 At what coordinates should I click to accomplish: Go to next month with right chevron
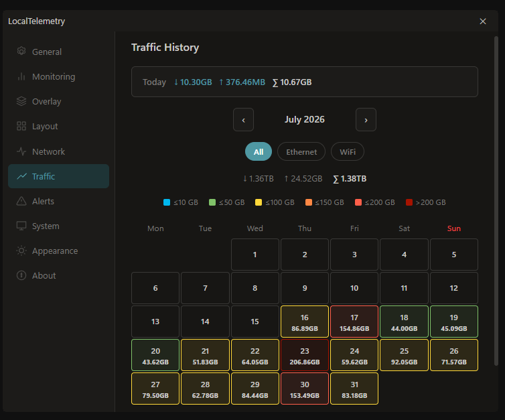(x=366, y=120)
